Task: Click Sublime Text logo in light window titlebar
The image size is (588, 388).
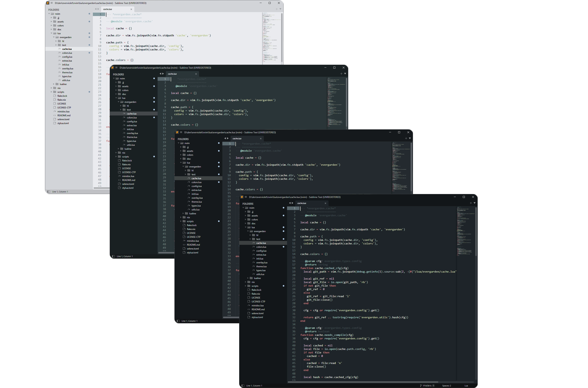Action: point(48,3)
